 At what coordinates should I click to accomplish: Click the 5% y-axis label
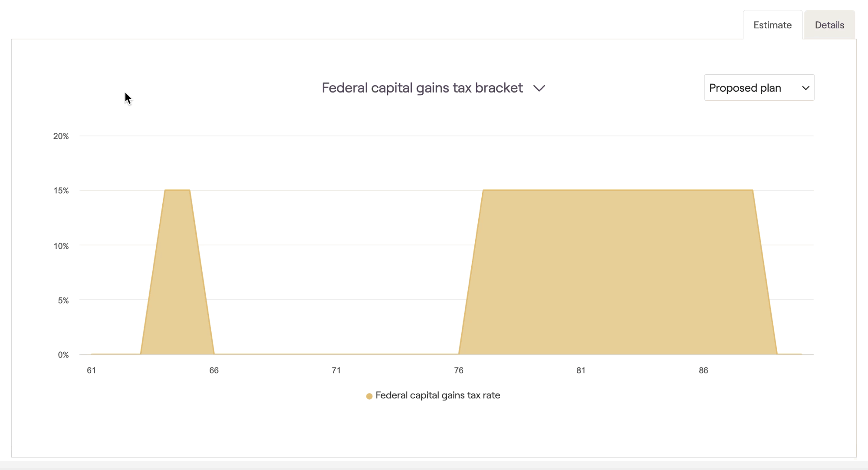point(63,301)
